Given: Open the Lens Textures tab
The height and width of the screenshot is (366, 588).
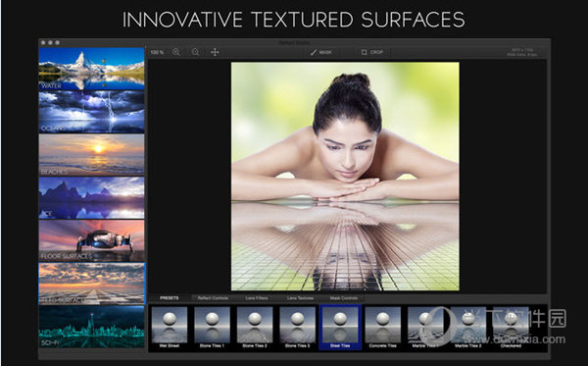Looking at the screenshot, I should coord(300,298).
